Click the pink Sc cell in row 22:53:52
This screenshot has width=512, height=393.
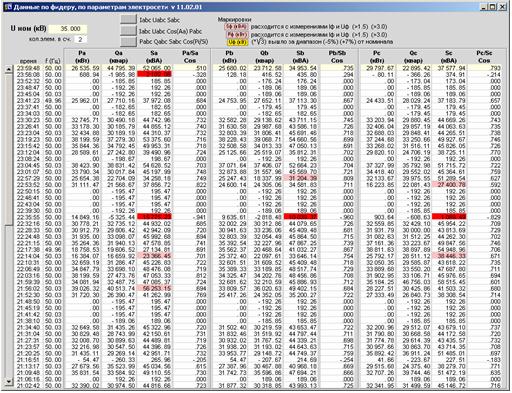point(449,185)
